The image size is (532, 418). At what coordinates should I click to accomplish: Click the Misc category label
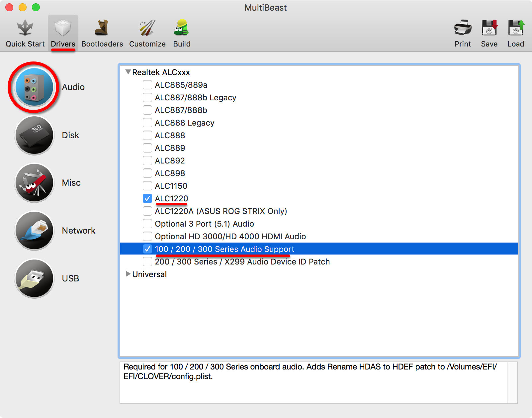[x=71, y=183]
